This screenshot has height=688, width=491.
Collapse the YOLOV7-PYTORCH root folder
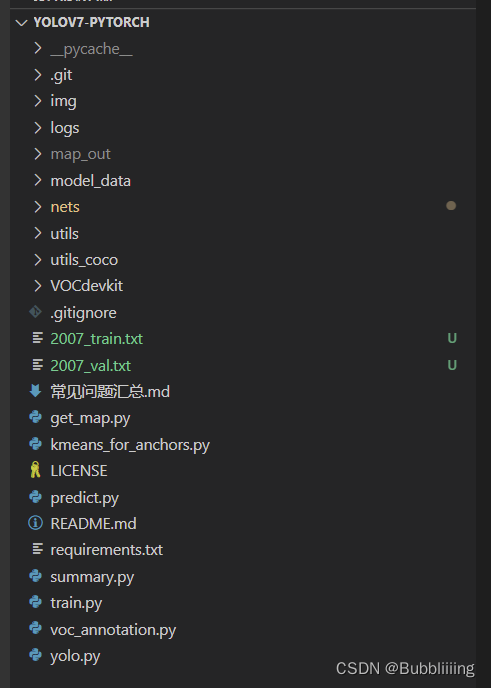21,22
